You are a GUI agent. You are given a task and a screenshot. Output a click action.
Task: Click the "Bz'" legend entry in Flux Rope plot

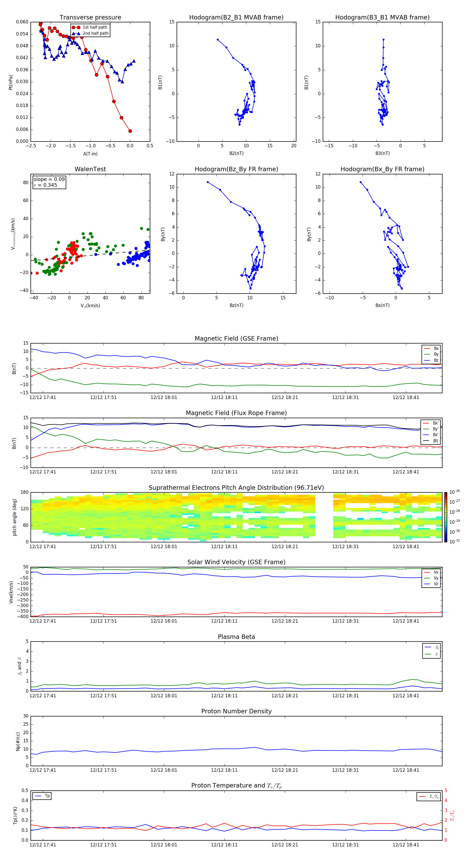point(431,435)
